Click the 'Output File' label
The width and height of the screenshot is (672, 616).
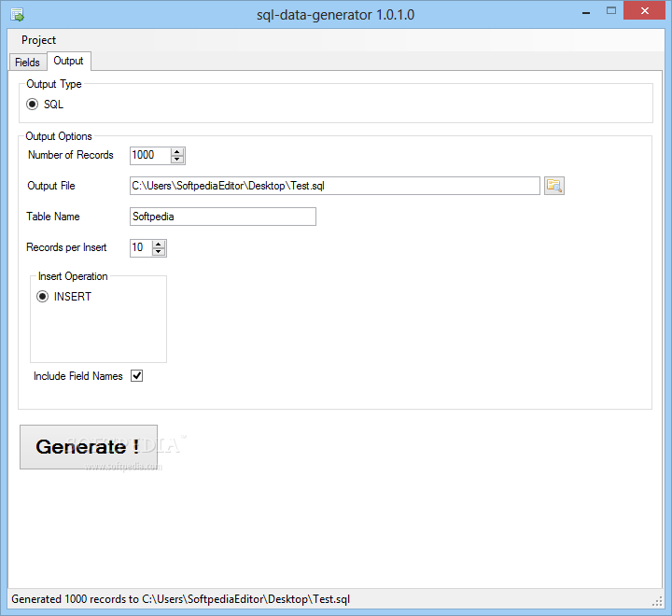tap(51, 186)
